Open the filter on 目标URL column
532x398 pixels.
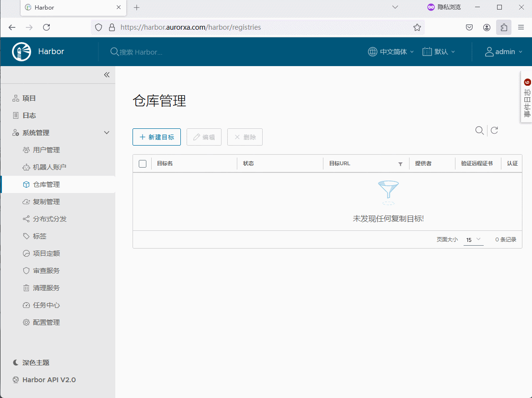[x=400, y=164]
